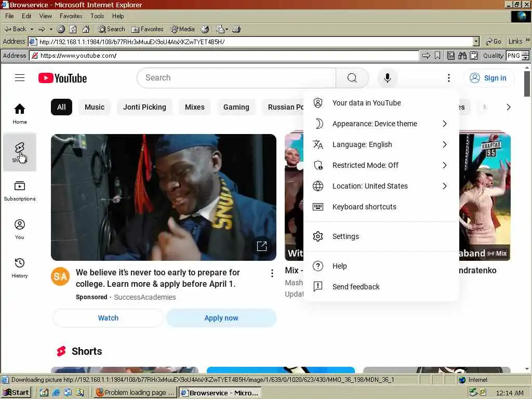Open Settings from dropdown menu

(x=381, y=236)
